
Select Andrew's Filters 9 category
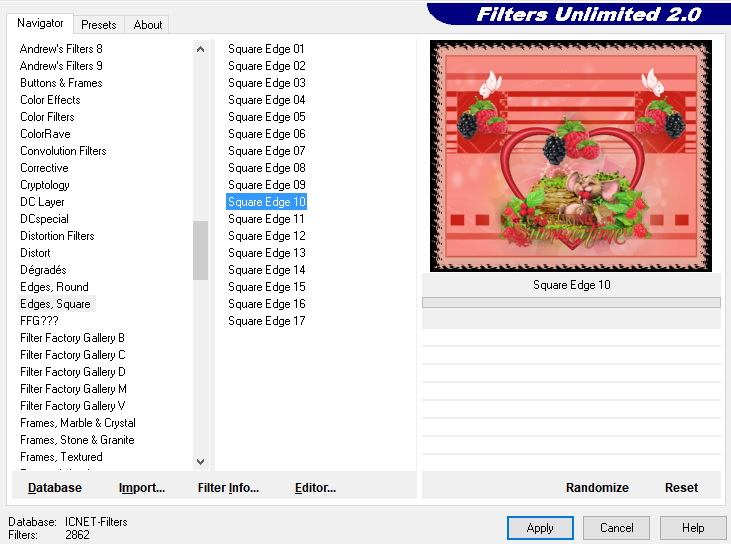(61, 66)
